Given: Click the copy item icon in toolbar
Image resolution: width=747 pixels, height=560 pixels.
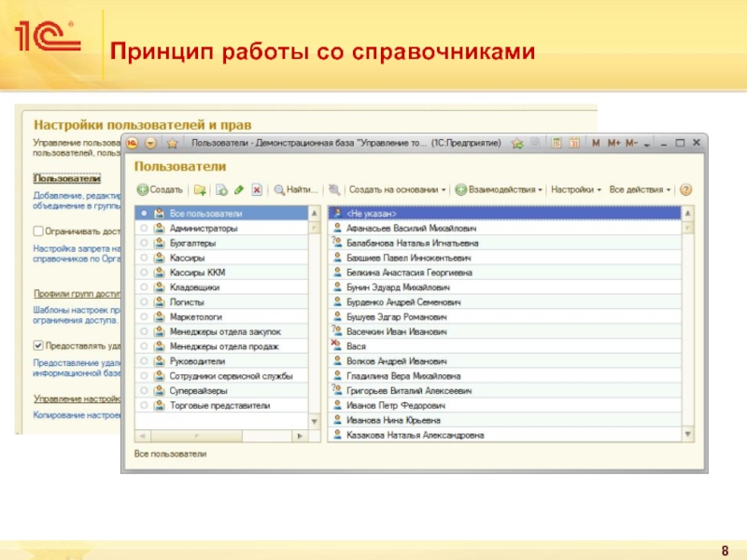Looking at the screenshot, I should (221, 189).
